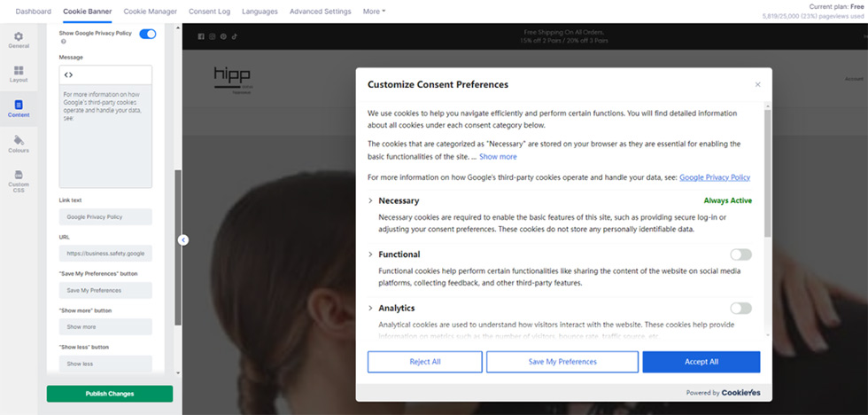Open the More dropdown in the top navigation
This screenshot has height=415, width=868.
374,12
